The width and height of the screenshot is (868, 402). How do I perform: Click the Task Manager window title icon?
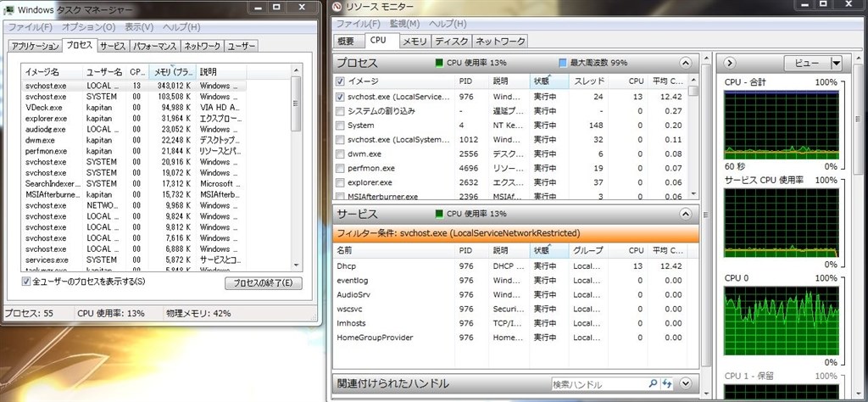8,8
